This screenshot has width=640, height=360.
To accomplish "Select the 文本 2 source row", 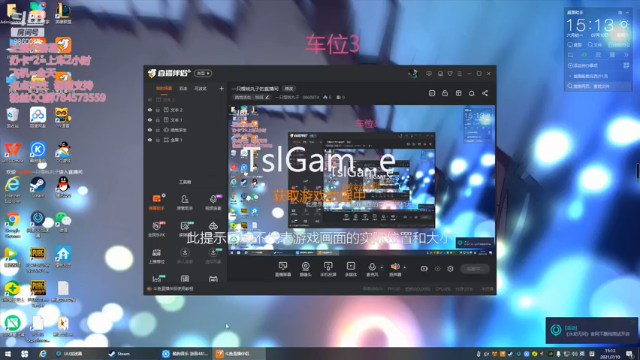I will coord(186,110).
